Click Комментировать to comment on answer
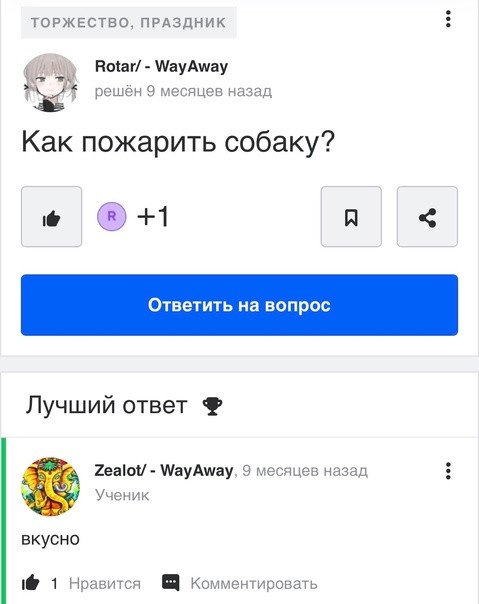Screen dimensions: 479x604 254,584
